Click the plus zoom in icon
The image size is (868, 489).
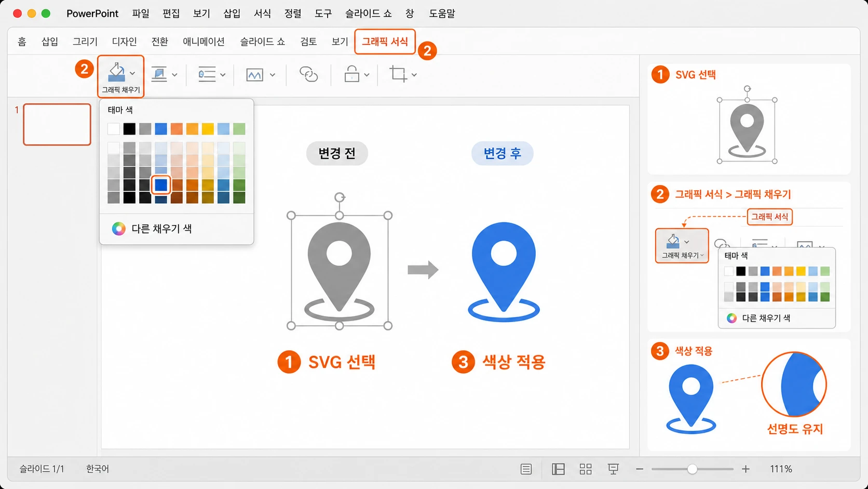(745, 469)
